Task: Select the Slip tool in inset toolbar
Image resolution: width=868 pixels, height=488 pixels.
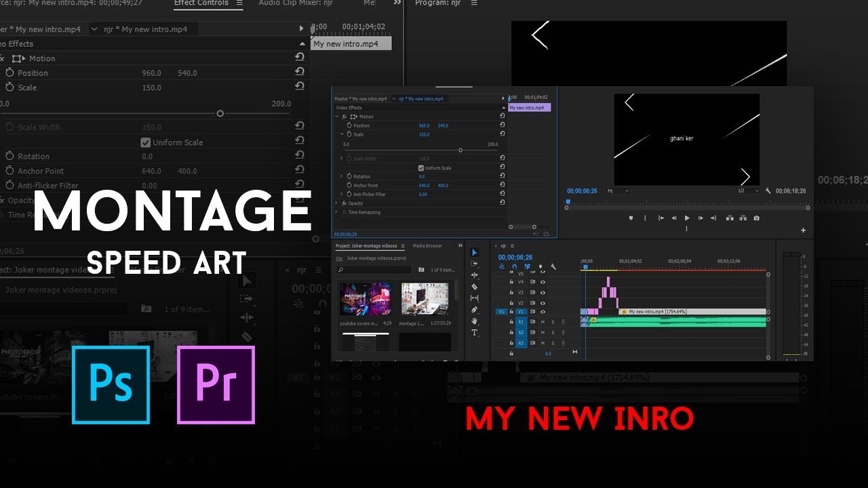Action: [x=475, y=298]
